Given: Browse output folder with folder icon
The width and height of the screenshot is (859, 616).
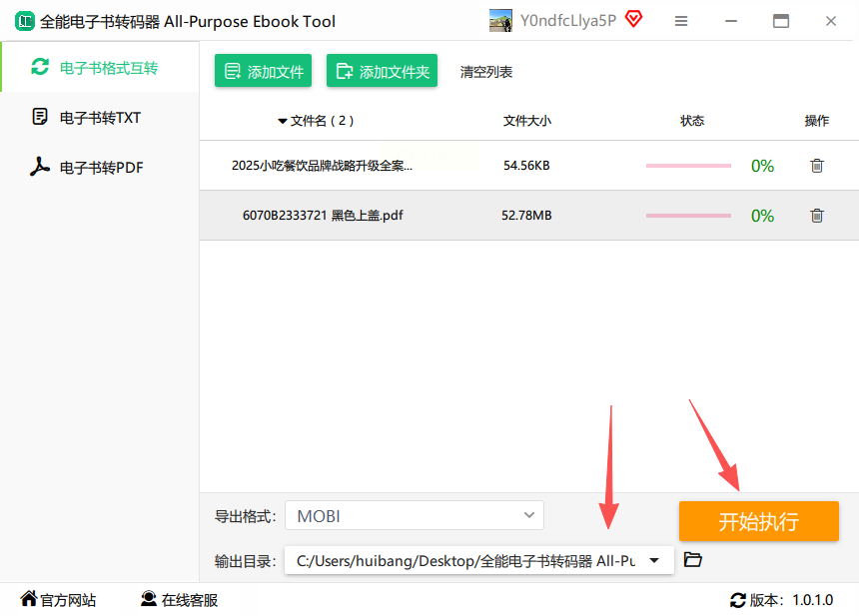Looking at the screenshot, I should [693, 560].
